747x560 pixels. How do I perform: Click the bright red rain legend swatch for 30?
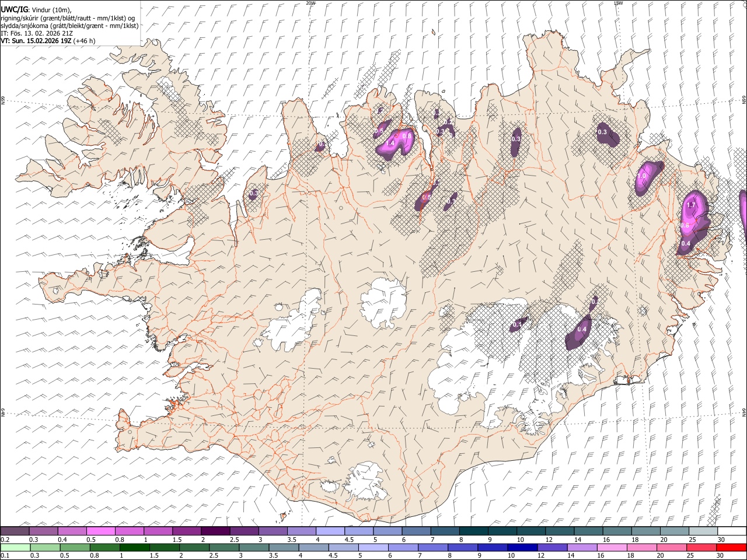pyautogui.click(x=731, y=548)
